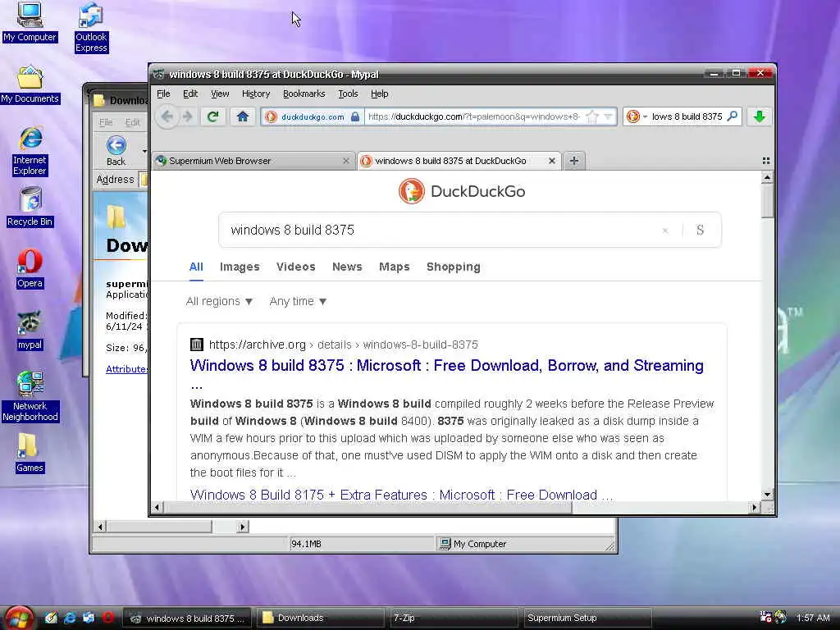Open Network Neighborhood icon
Viewport: 840px width, 630px height.
(x=30, y=396)
